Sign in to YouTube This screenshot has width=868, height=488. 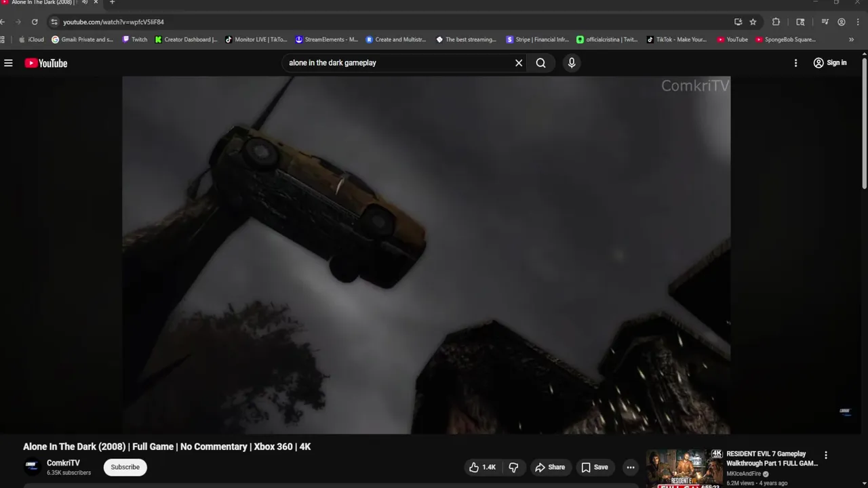[x=830, y=63]
